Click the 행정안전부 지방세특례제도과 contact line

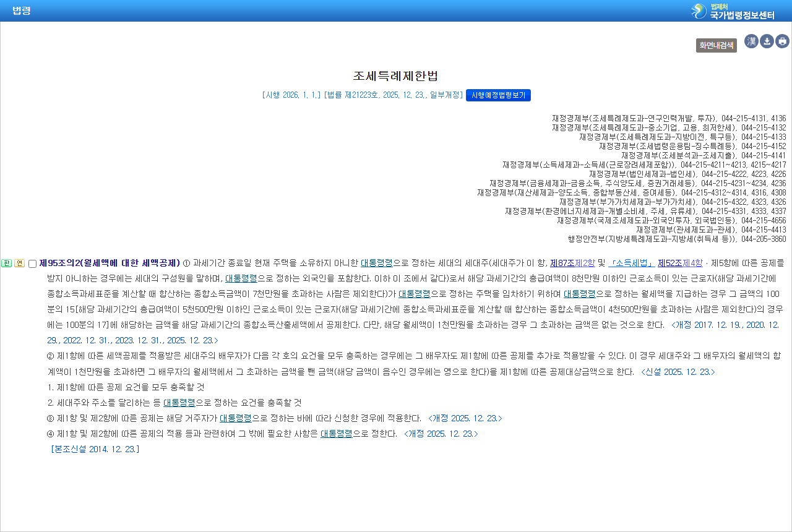tap(677, 239)
